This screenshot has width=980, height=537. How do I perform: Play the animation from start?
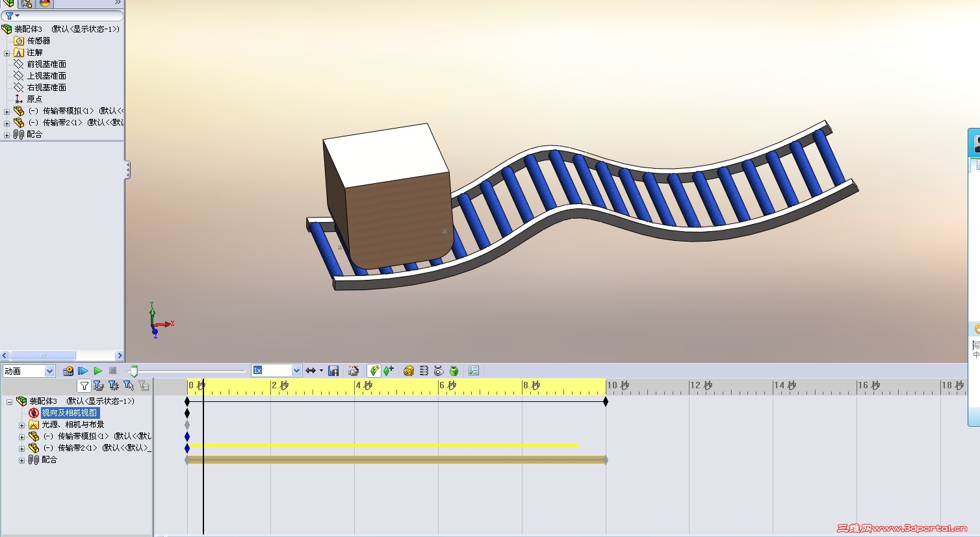pyautogui.click(x=83, y=371)
